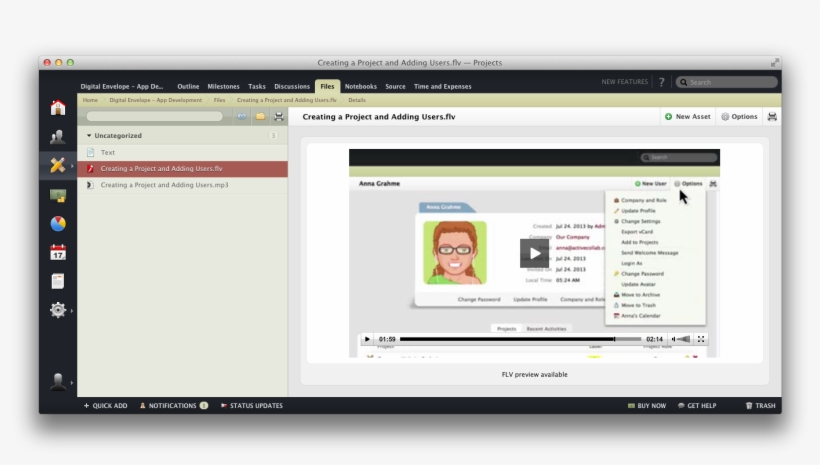Toggle fullscreen with window top-right arrows
This screenshot has width=820, height=465.
pos(775,63)
